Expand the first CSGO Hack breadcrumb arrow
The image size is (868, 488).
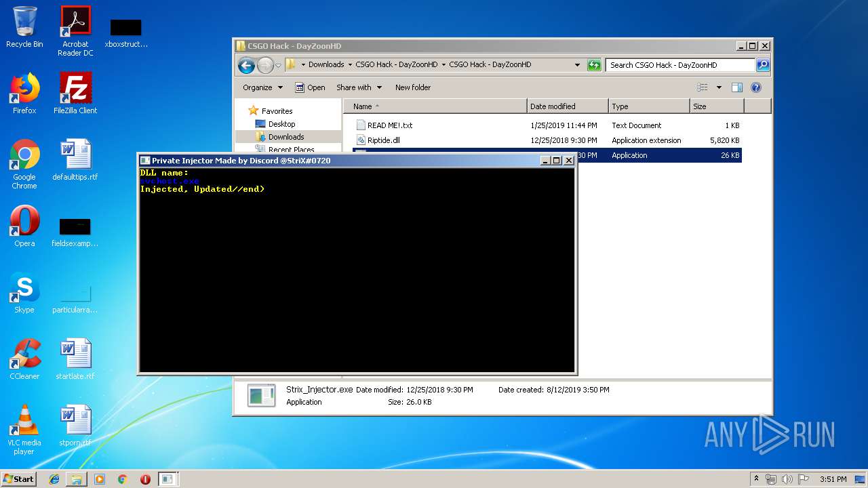443,65
